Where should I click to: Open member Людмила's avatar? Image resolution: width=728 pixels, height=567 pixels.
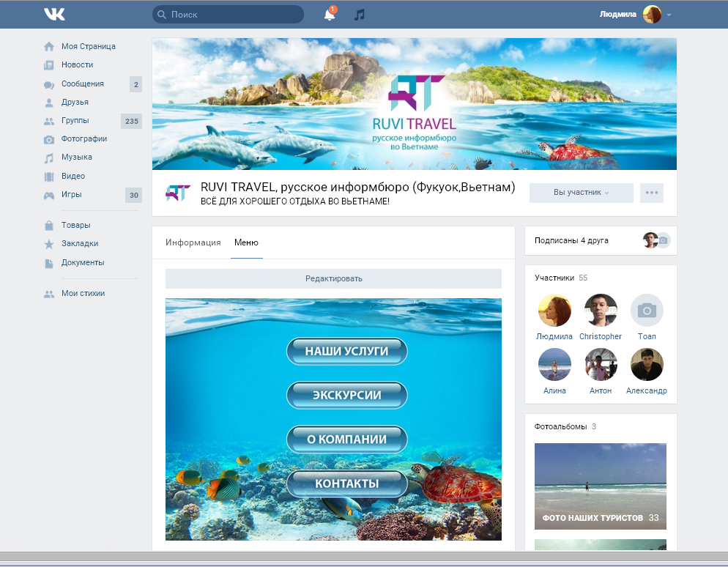point(554,310)
